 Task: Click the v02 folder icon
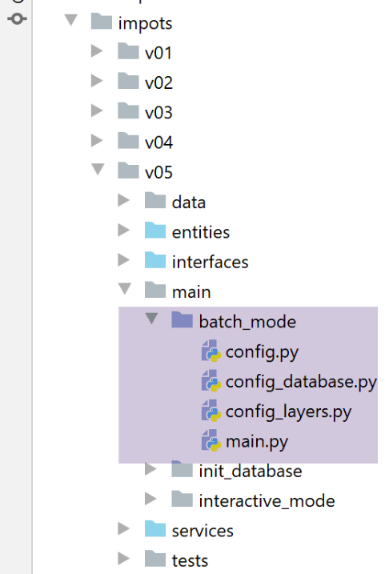[128, 81]
